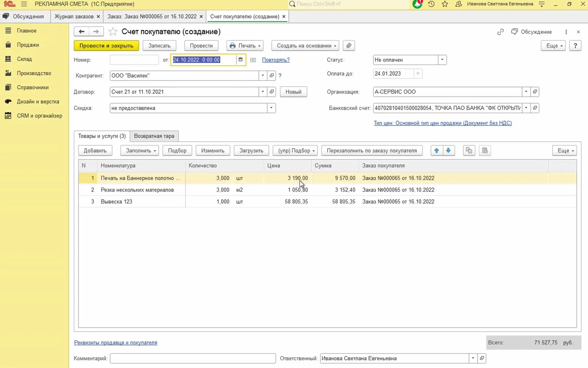Screen dimensions: 588x368
Task: Clear the Оплата до date
Action: click(418, 73)
